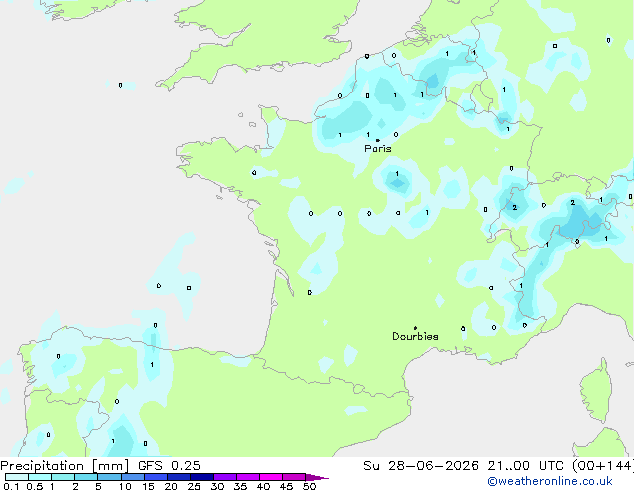Click the legend label '10'

pyautogui.click(x=125, y=486)
